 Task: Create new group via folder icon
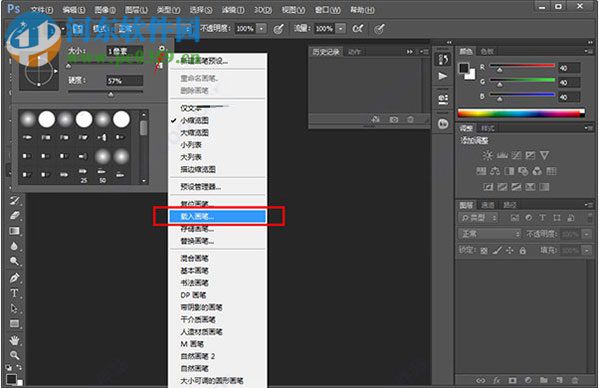[543, 380]
